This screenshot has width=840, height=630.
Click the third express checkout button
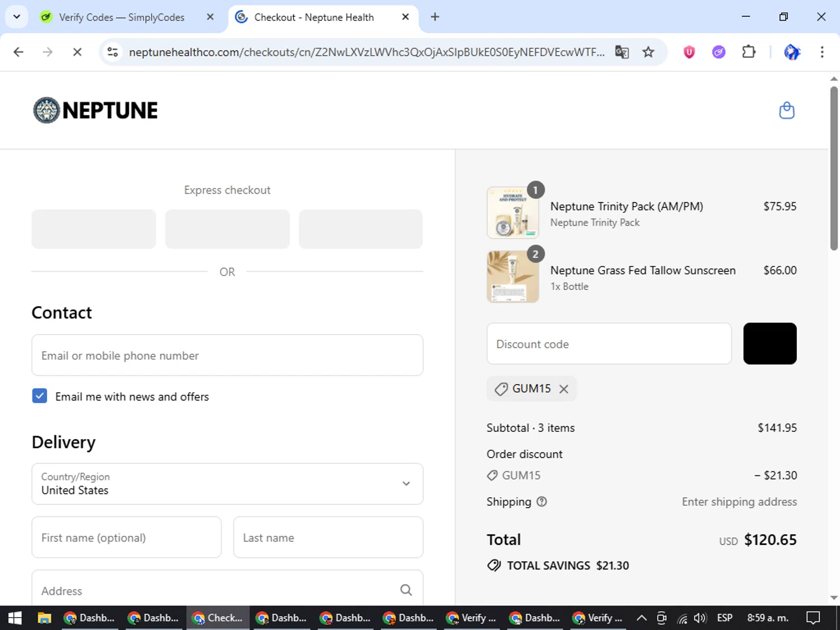[x=361, y=229]
